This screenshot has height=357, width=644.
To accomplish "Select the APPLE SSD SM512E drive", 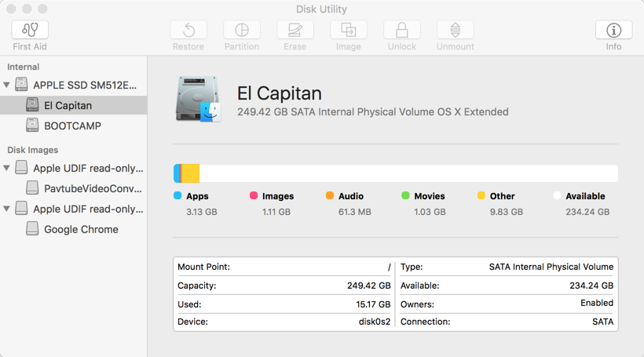I will point(85,85).
